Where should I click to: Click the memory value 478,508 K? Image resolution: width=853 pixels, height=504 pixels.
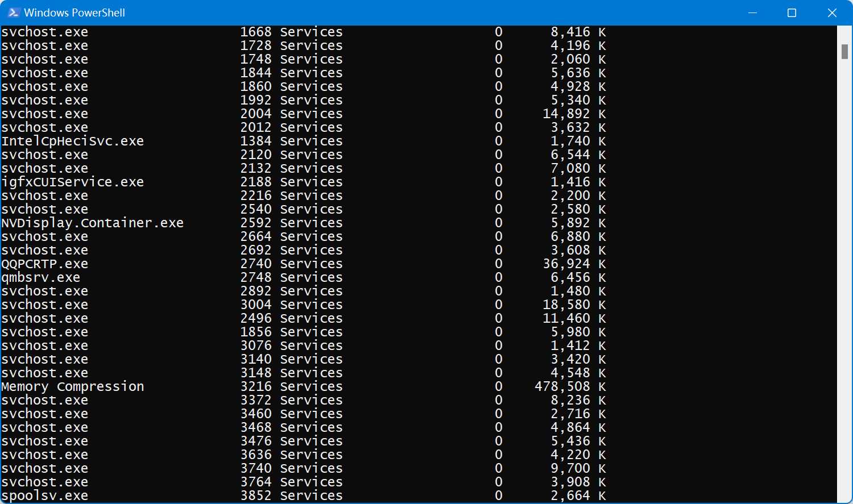click(570, 386)
